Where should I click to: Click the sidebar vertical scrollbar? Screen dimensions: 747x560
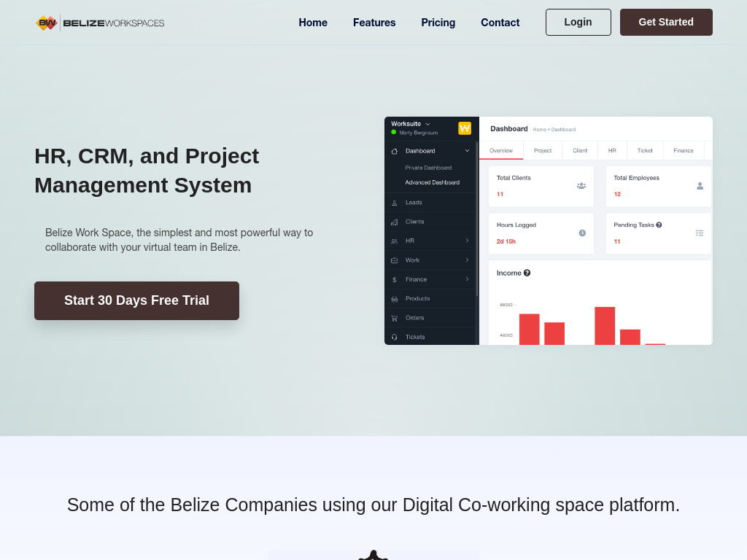tap(477, 219)
